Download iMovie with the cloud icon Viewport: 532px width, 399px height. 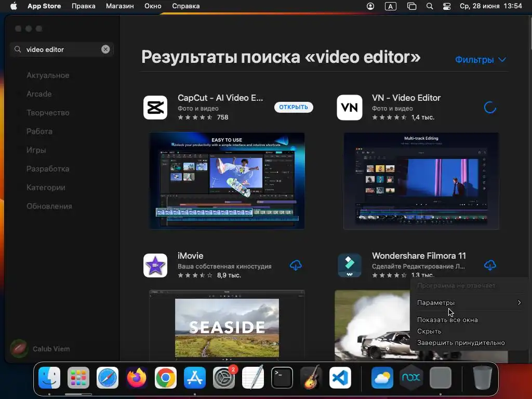coord(296,265)
